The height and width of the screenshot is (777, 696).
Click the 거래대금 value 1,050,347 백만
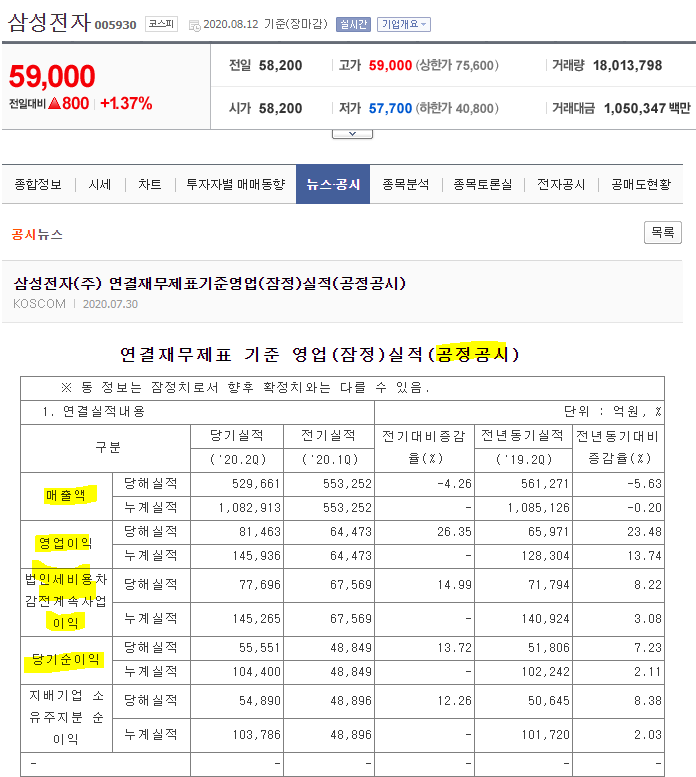click(647, 108)
